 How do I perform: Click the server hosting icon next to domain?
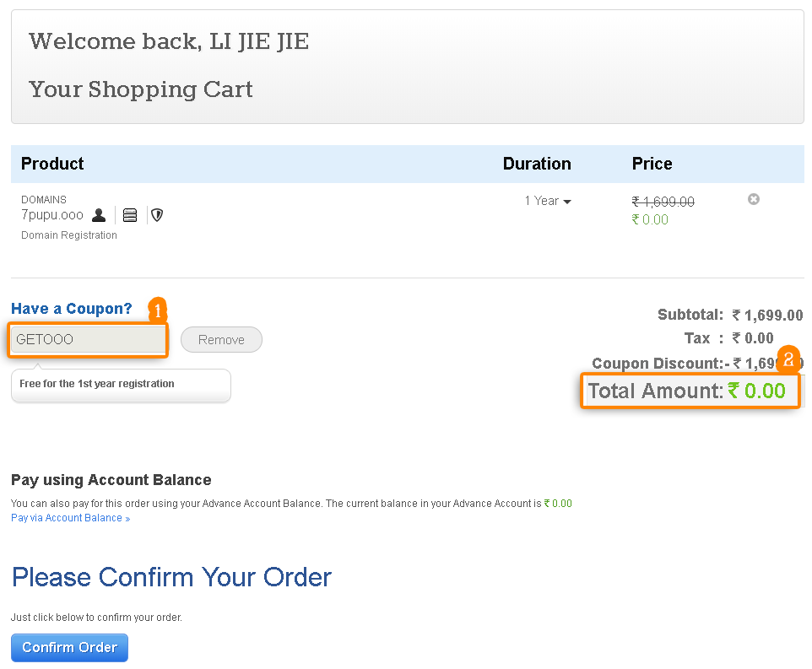click(130, 215)
